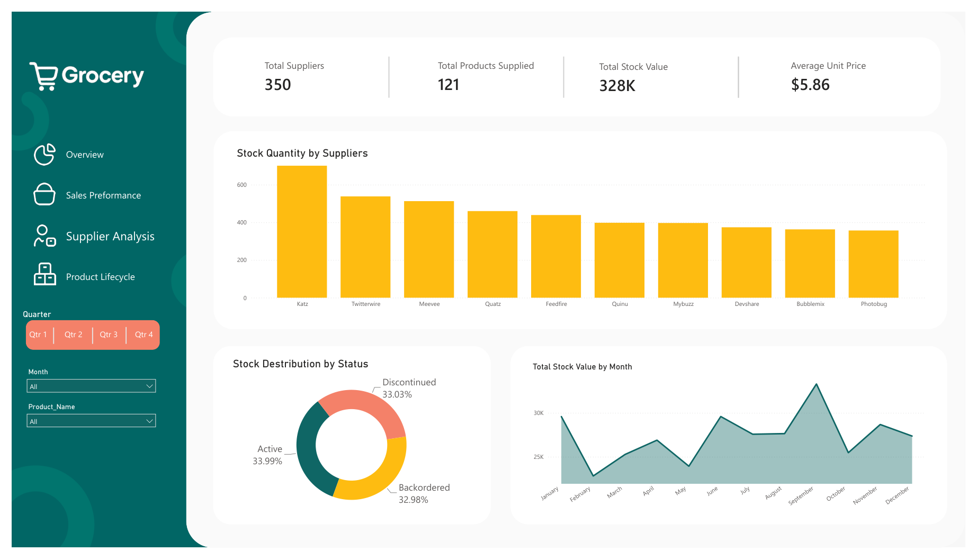Click the Total Products Supplied 121 value
Image resolution: width=977 pixels, height=560 pixels.
449,85
